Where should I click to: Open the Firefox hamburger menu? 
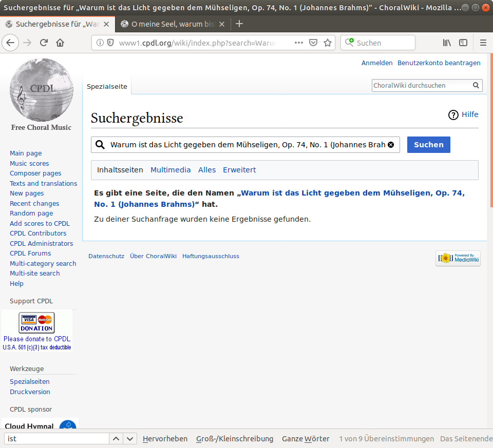click(x=483, y=43)
